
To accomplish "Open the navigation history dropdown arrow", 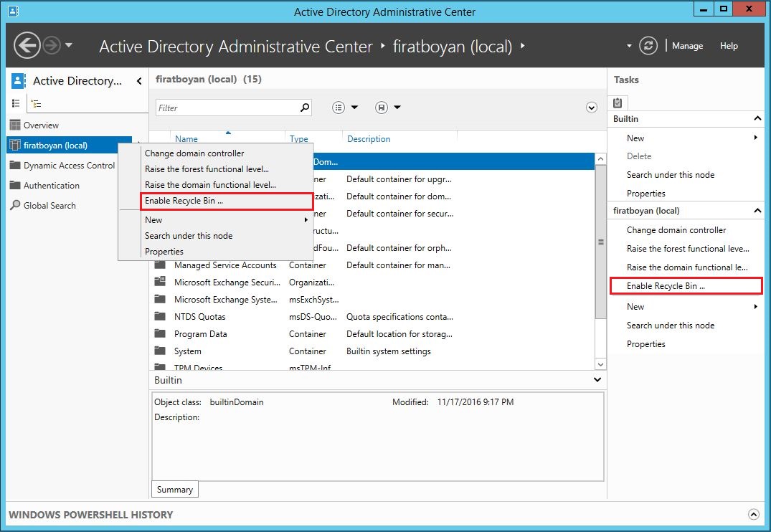I will coord(69,45).
